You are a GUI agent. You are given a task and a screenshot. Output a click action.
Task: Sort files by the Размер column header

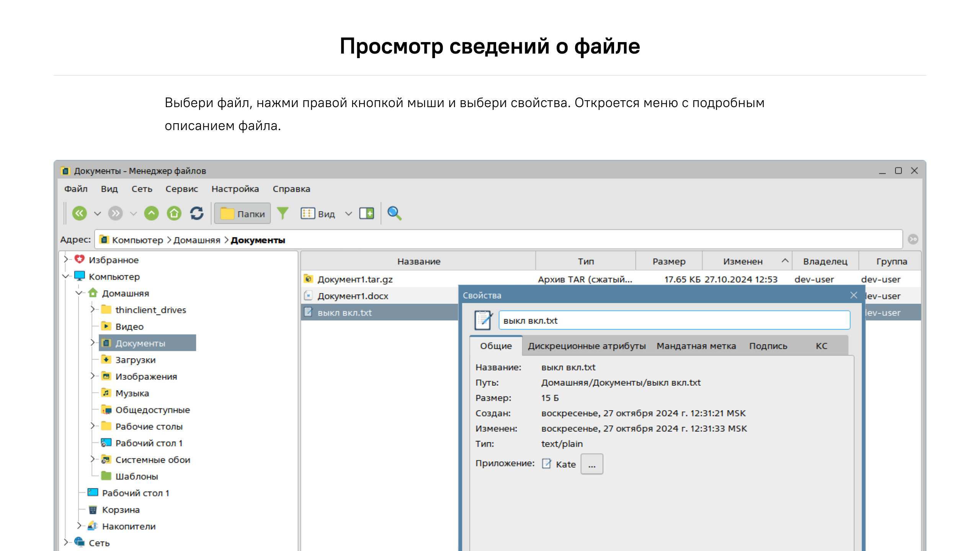[x=669, y=261]
